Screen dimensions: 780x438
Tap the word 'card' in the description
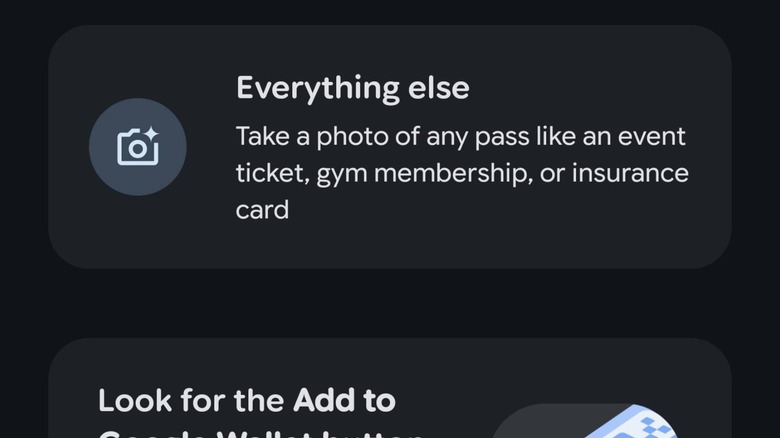tap(262, 210)
